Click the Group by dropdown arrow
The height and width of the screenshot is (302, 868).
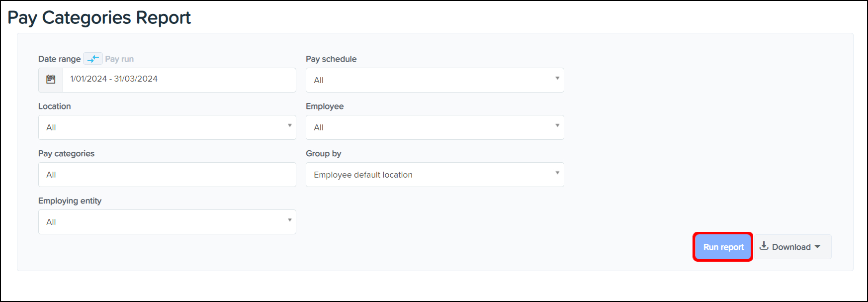(x=557, y=173)
